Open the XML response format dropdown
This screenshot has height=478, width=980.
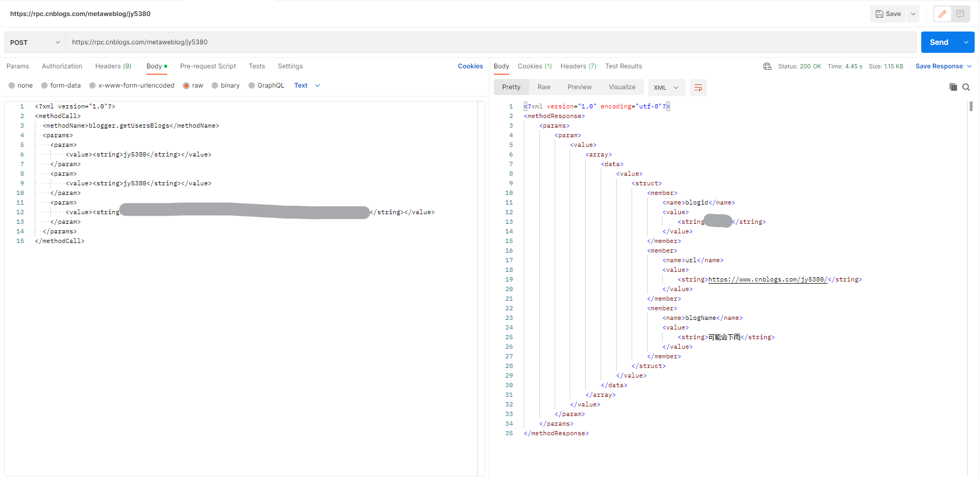point(666,88)
